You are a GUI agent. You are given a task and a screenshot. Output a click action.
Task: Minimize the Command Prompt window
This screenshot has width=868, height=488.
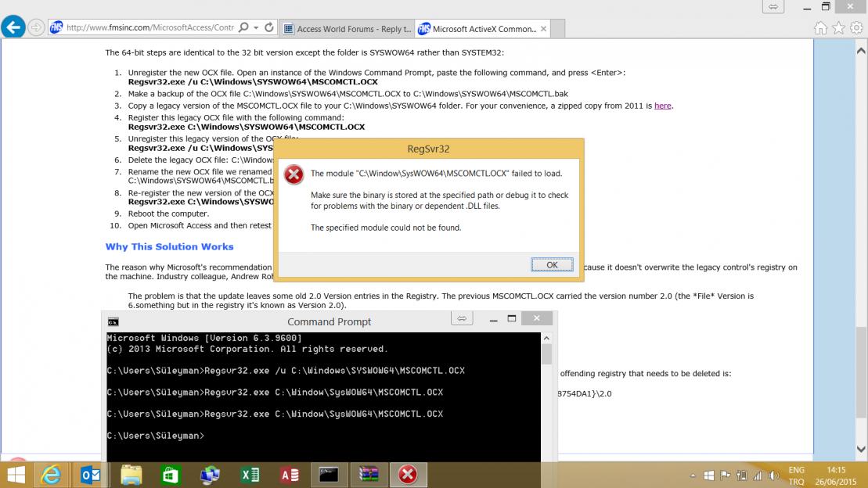coord(493,319)
